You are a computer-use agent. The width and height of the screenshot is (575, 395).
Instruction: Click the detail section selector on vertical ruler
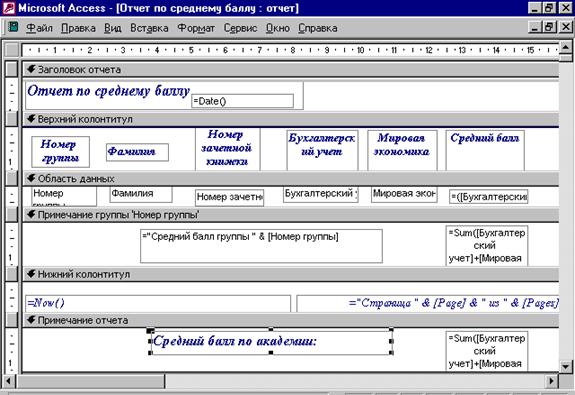click(x=12, y=178)
